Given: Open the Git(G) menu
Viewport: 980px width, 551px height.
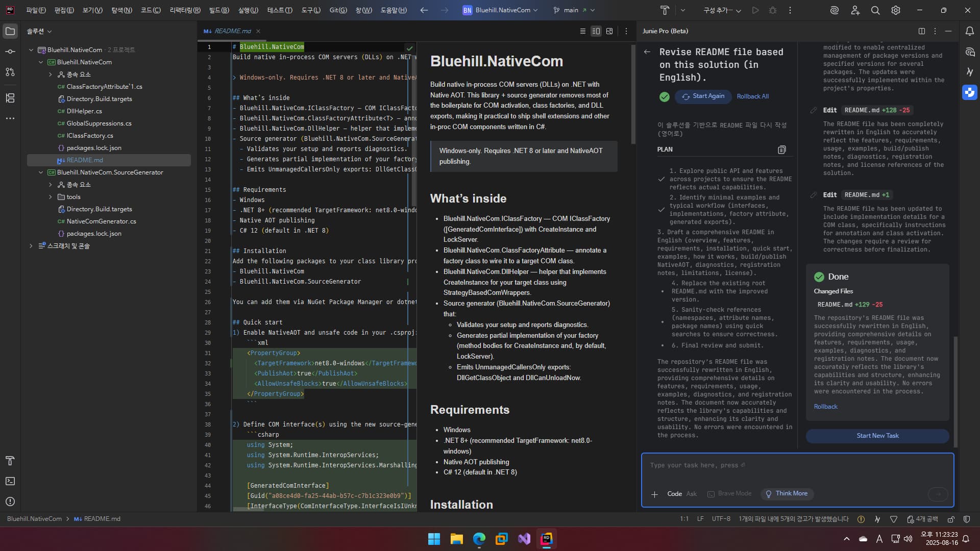Looking at the screenshot, I should 338,10.
